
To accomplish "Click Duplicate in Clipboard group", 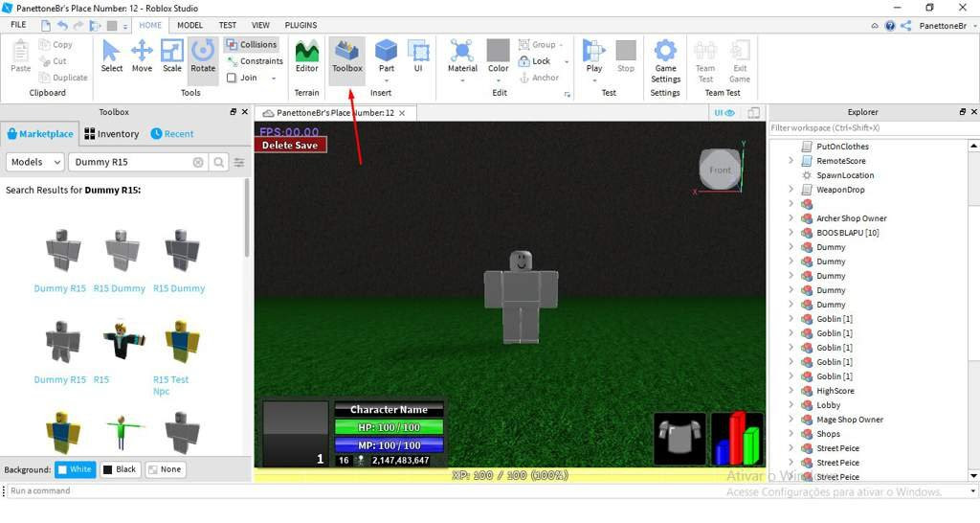I will pos(63,78).
